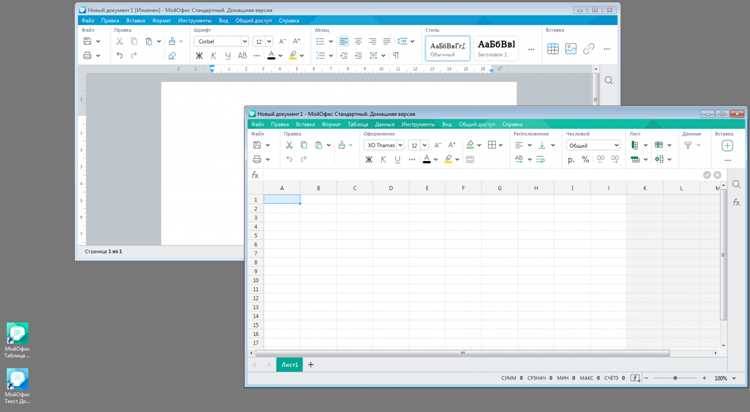
Task: Toggle italic К in text editor toolbar
Action: [213, 56]
